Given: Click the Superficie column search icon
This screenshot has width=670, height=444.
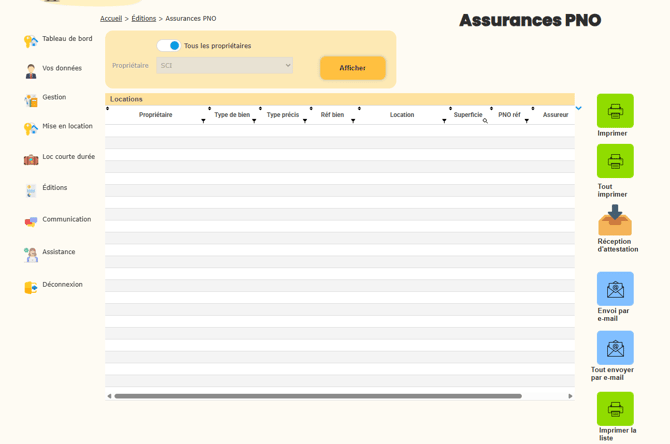Looking at the screenshot, I should (x=485, y=121).
